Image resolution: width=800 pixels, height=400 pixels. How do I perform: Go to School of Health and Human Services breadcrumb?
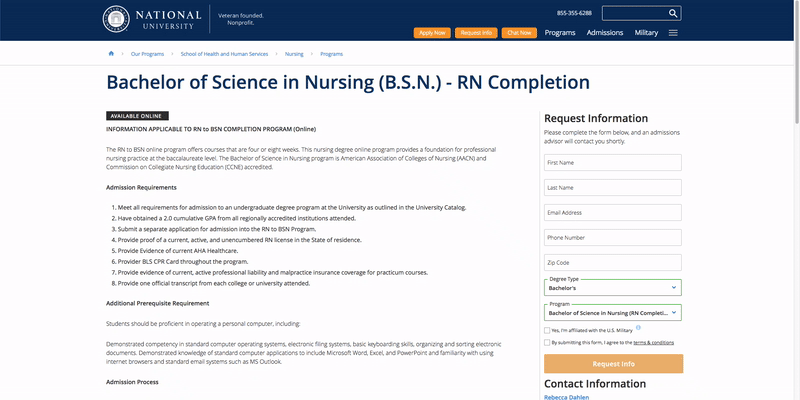224,54
